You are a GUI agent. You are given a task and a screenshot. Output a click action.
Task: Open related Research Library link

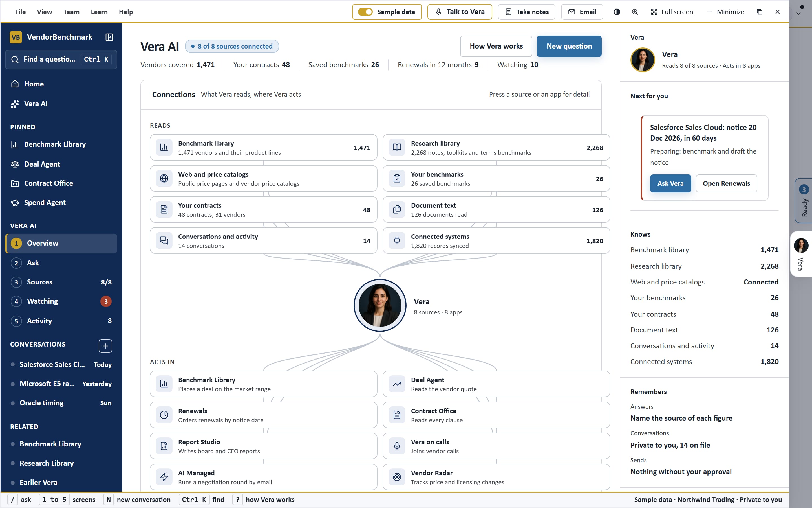(x=61, y=463)
